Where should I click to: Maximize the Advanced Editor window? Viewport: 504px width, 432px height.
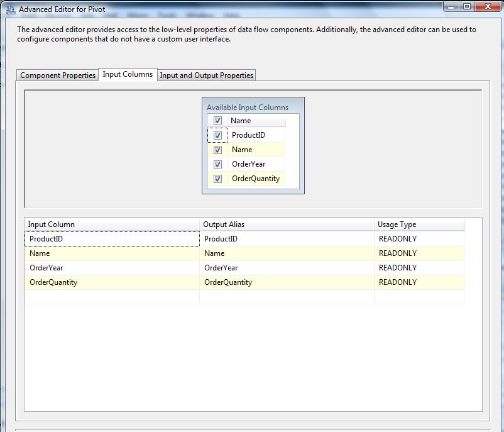467,7
